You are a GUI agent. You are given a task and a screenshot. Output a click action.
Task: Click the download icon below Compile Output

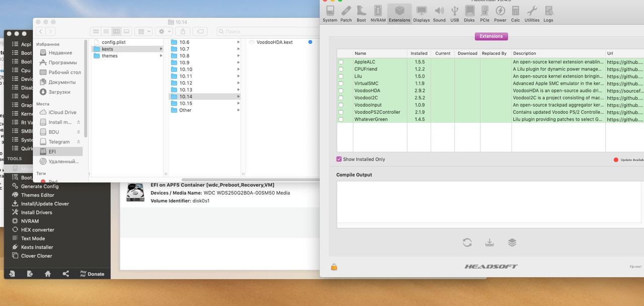489,243
